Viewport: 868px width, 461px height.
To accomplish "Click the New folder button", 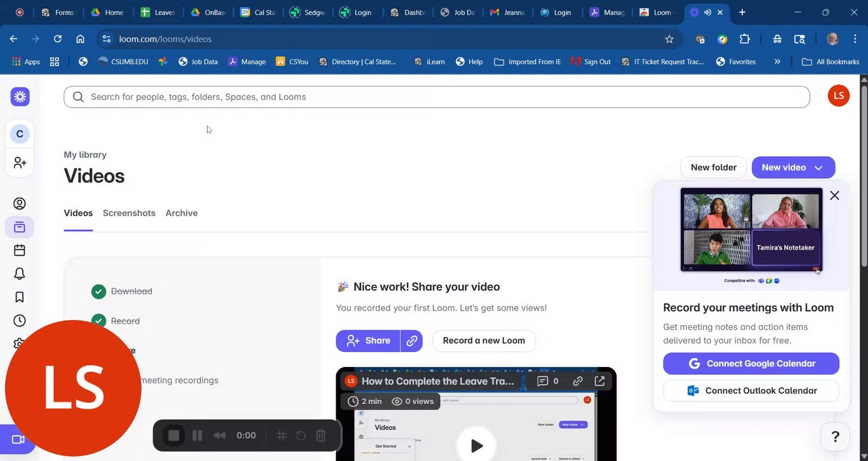I will [714, 168].
